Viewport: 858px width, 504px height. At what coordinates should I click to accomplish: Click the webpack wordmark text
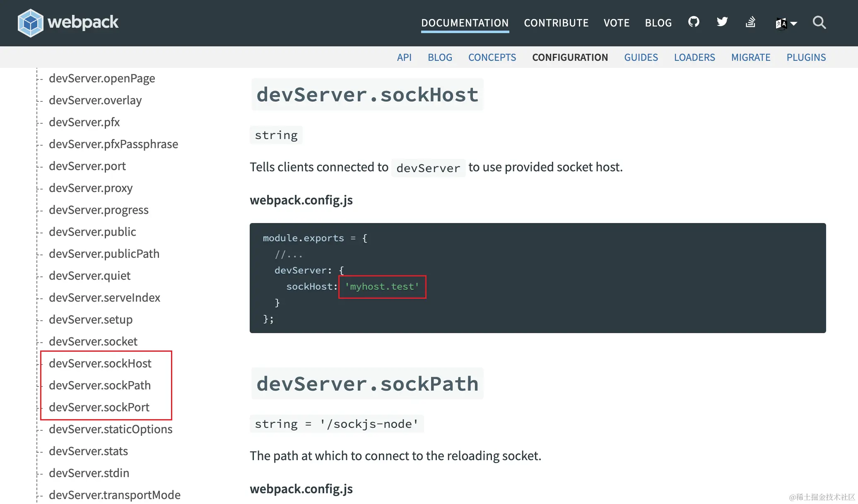[x=83, y=22]
